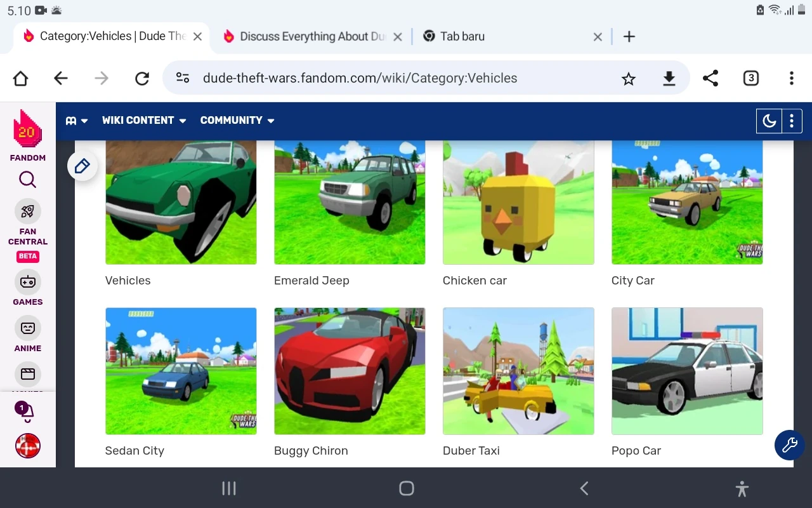Click the Chicken car thumbnail image
This screenshot has width=812, height=508.
(518, 202)
